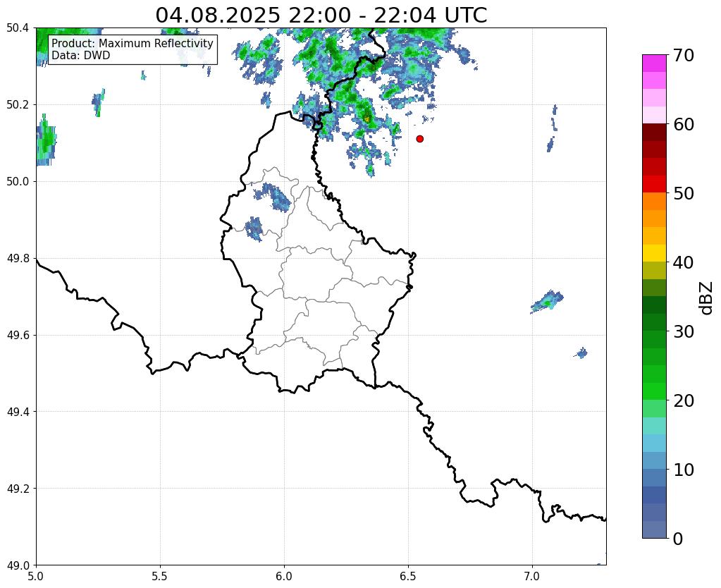Click the colorbar tick label 0
Screen dimensions: 721x588
tap(678, 539)
